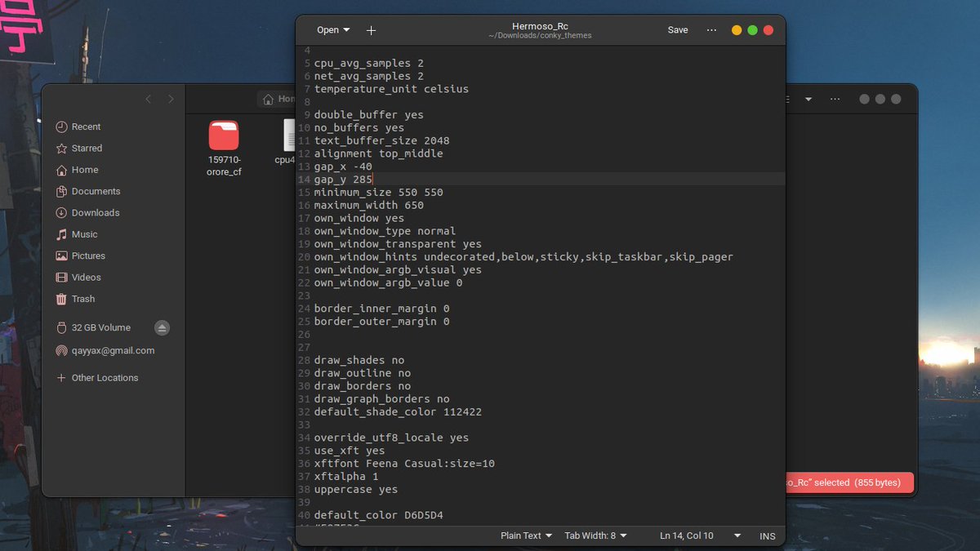This screenshot has width=980, height=551.
Task: Click the line 'border_inner_margin 0'
Action: (382, 309)
